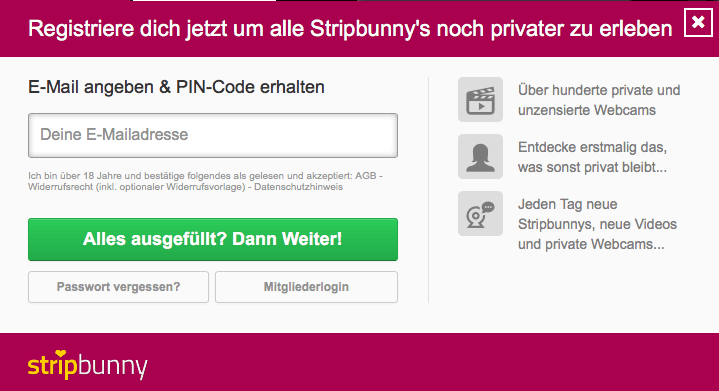
Task: Click the Registriere dich jetzt banner headline
Action: click(350, 29)
